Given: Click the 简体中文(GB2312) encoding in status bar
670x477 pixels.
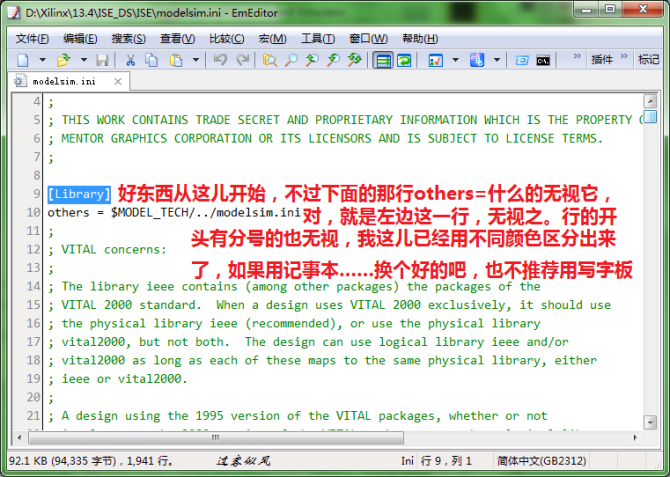Looking at the screenshot, I should pos(541,461).
